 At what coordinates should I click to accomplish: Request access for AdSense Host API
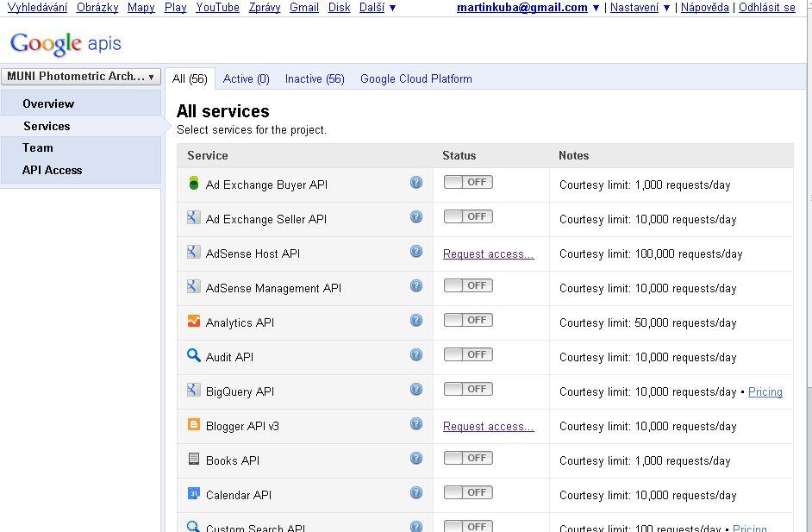click(x=489, y=253)
